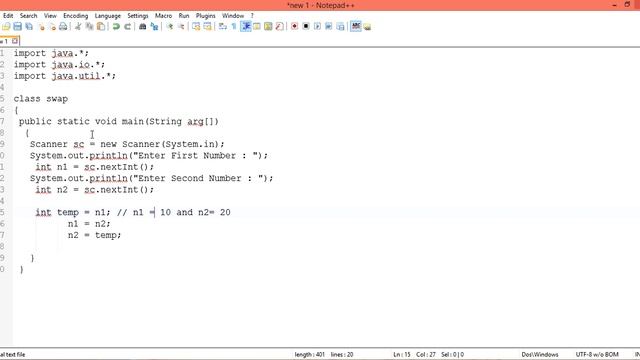Screen dimensions: 640x360
Task: Click the Zoom Out toolbar icon
Action: coord(181,27)
